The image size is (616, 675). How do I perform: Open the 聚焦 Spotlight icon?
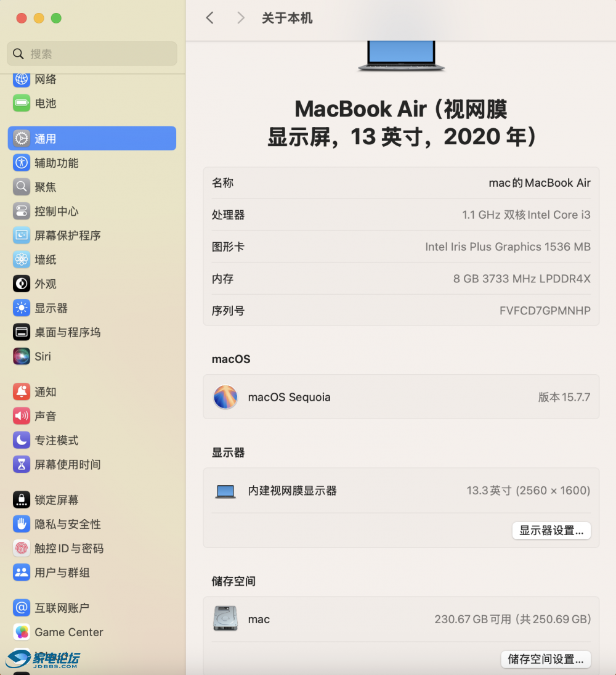(x=22, y=187)
